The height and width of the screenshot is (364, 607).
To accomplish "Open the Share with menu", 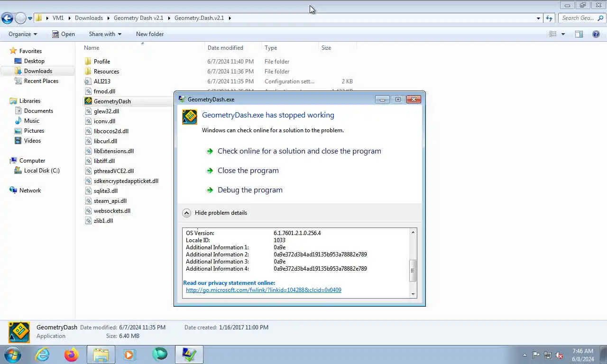I will tap(105, 34).
